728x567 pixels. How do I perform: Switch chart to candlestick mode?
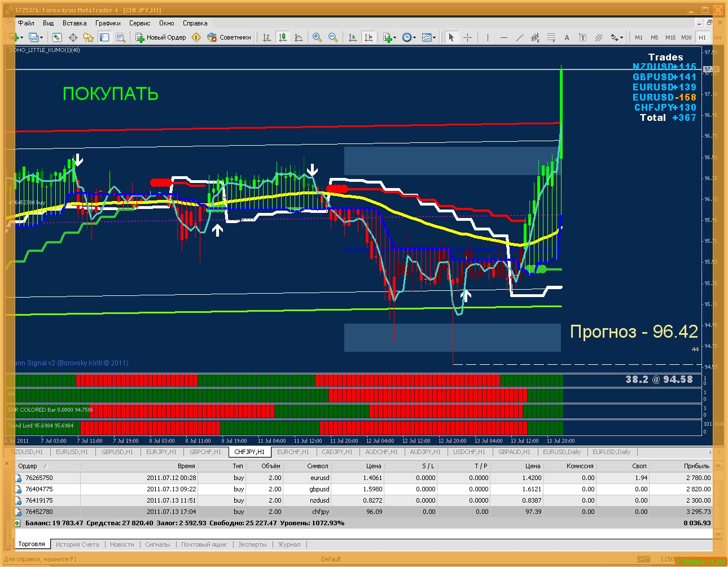coord(283,37)
